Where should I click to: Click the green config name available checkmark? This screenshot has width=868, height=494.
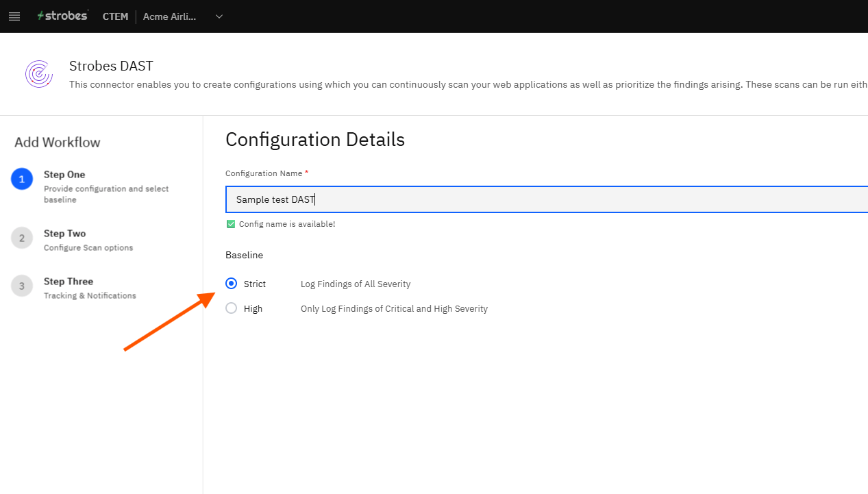(231, 224)
